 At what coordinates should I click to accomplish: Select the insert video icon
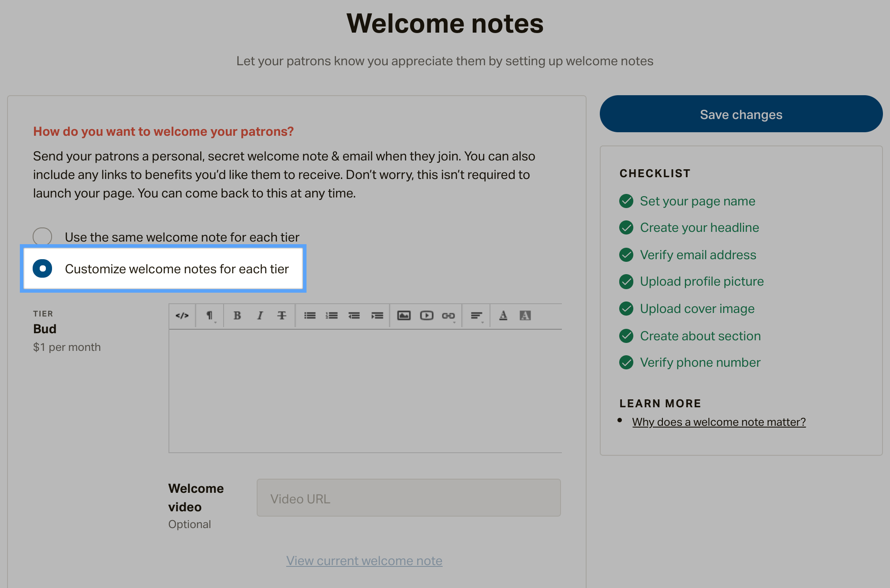425,315
